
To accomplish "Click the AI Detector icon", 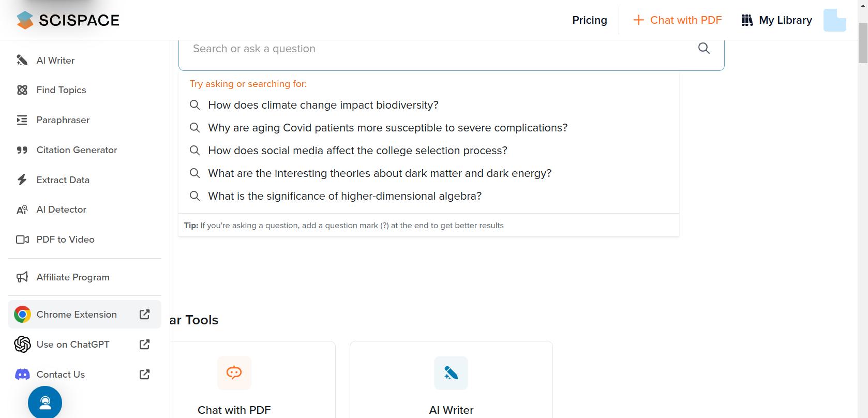I will [x=22, y=210].
